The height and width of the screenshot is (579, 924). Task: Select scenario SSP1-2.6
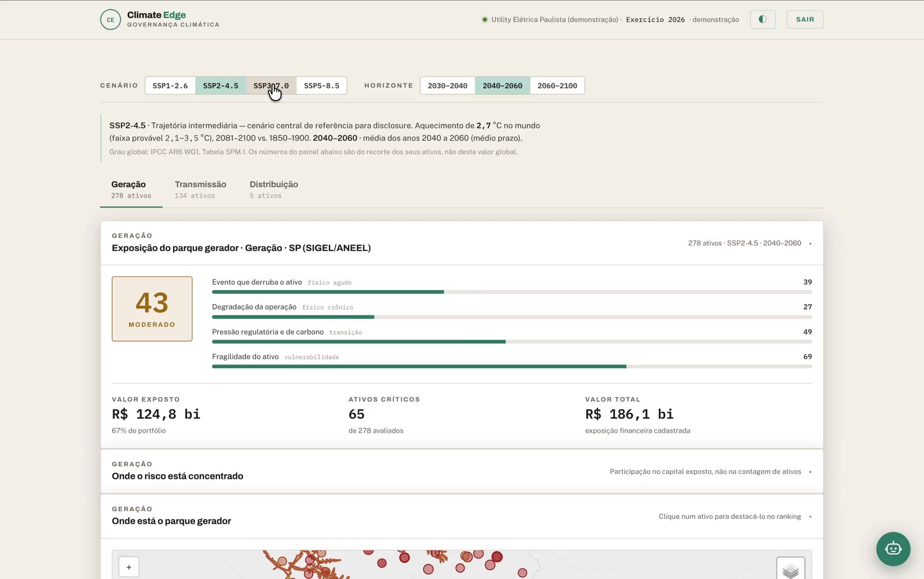[170, 86]
